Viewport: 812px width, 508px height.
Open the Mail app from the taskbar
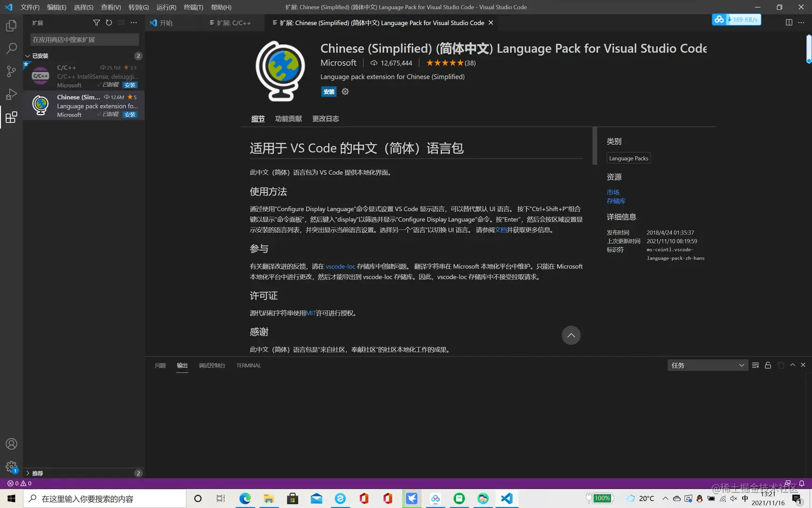point(316,498)
